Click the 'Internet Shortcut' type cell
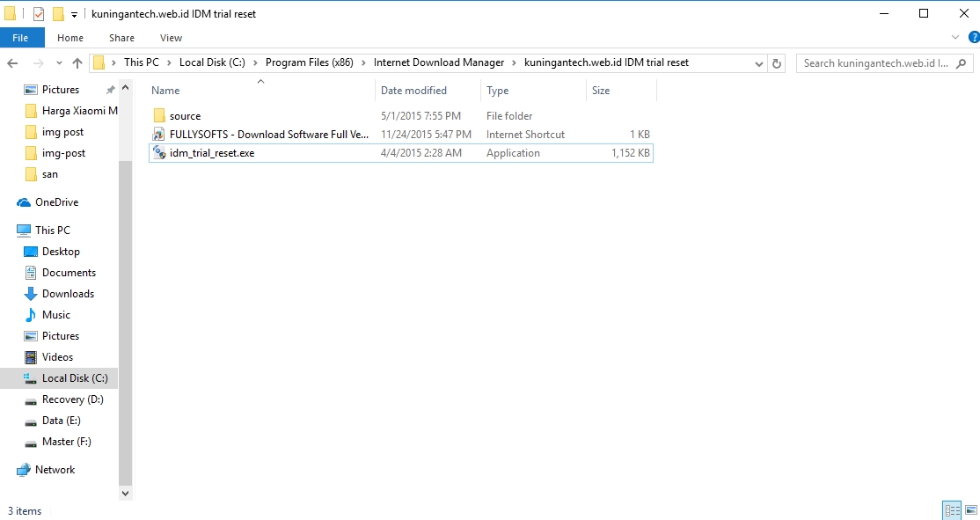Viewport: 980px width, 520px height. click(x=525, y=135)
